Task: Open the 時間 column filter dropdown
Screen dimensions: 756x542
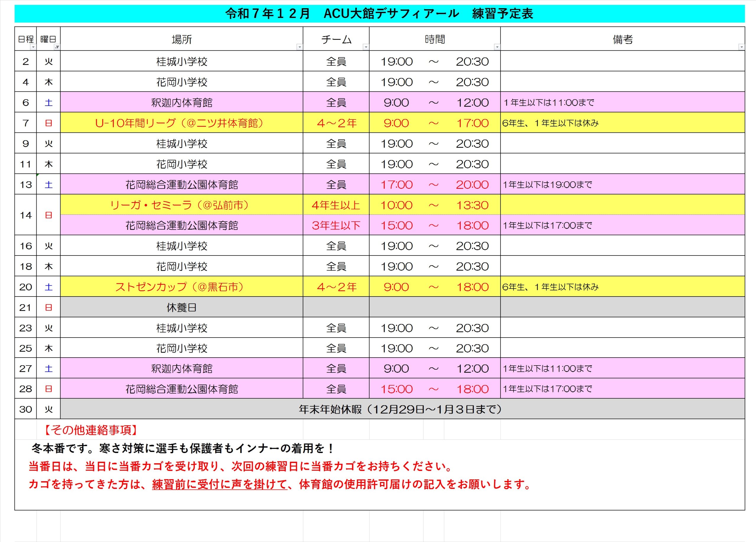Action: tap(497, 47)
